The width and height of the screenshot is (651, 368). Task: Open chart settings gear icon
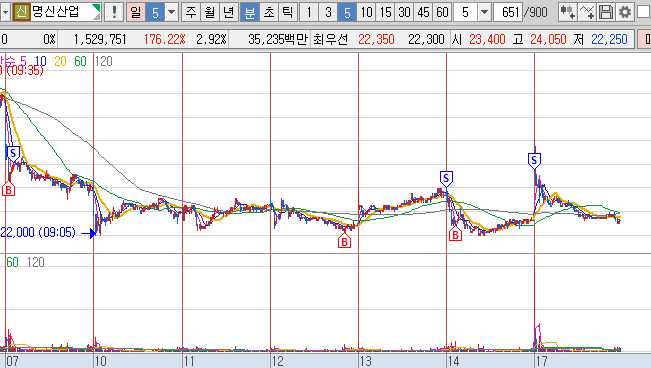point(624,12)
